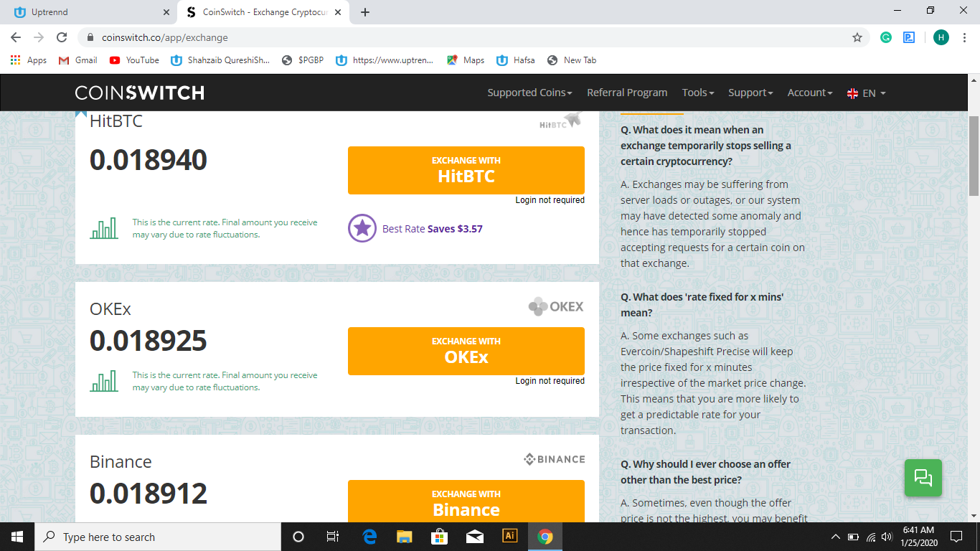Open the Maps bookmark
The width and height of the screenshot is (980, 551).
pos(466,60)
